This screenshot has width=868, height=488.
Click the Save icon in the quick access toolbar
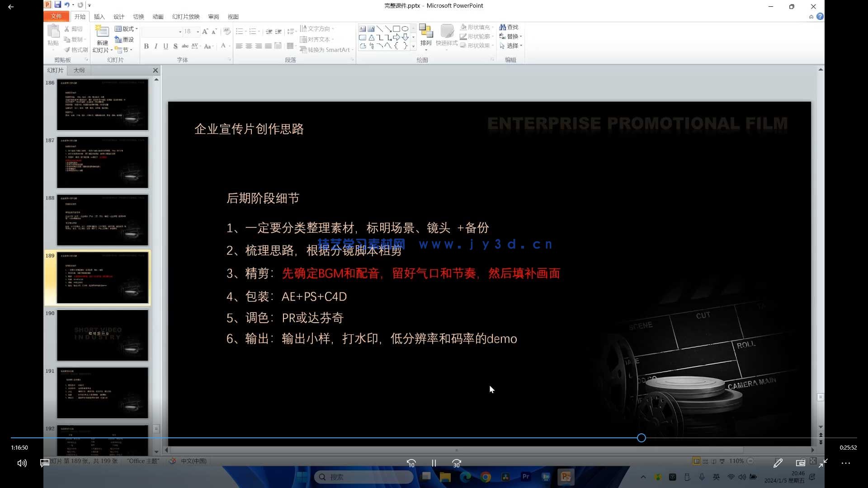58,5
